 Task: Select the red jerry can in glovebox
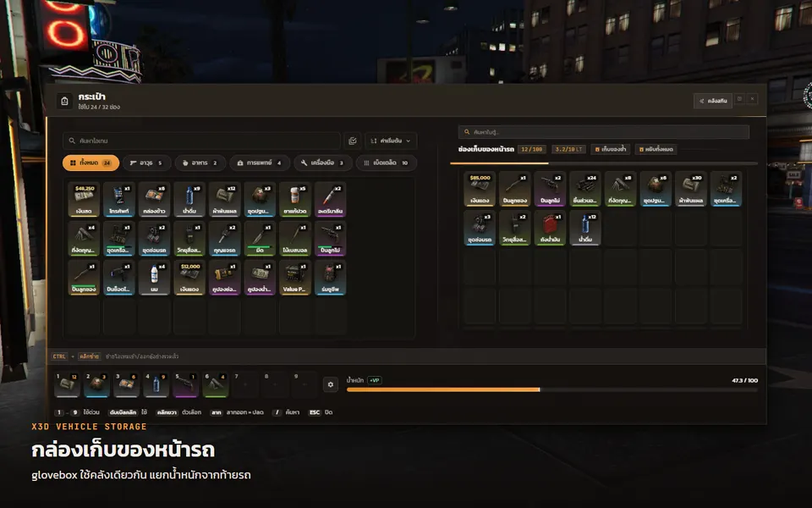click(x=550, y=228)
